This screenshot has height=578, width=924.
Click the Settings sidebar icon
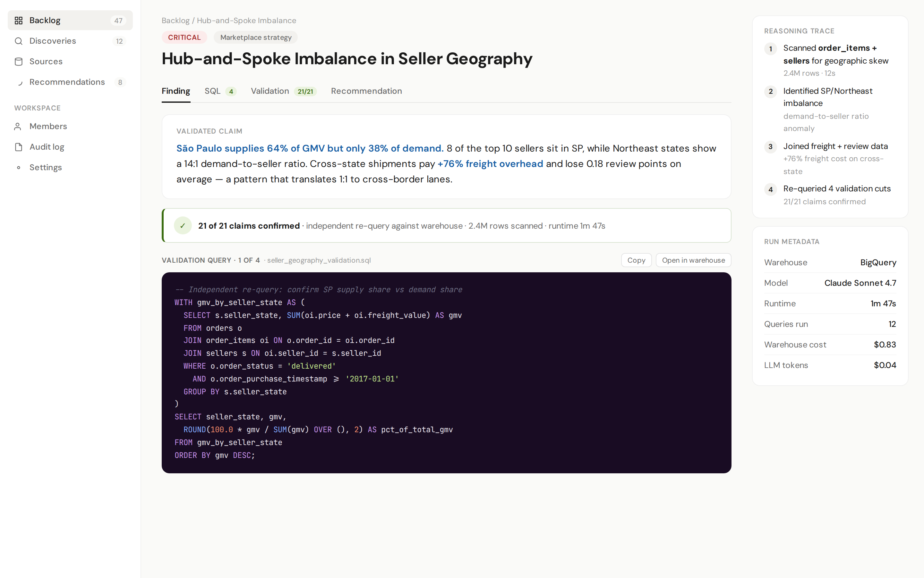18,167
